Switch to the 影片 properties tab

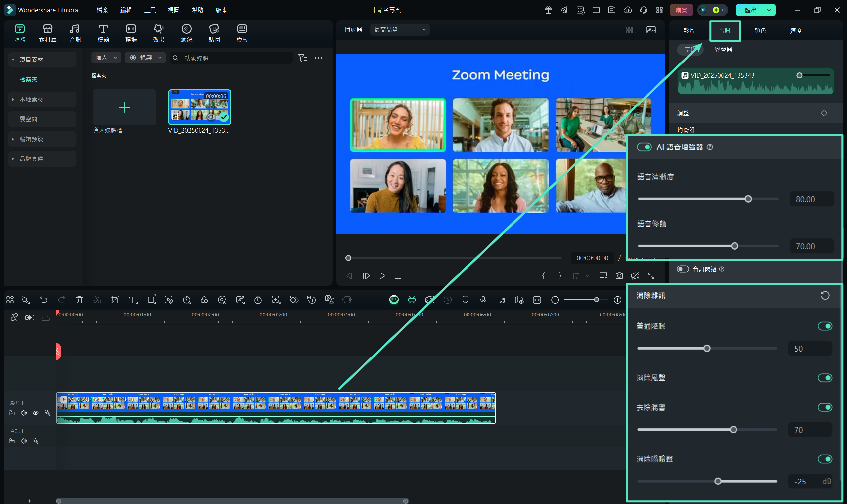pyautogui.click(x=688, y=30)
